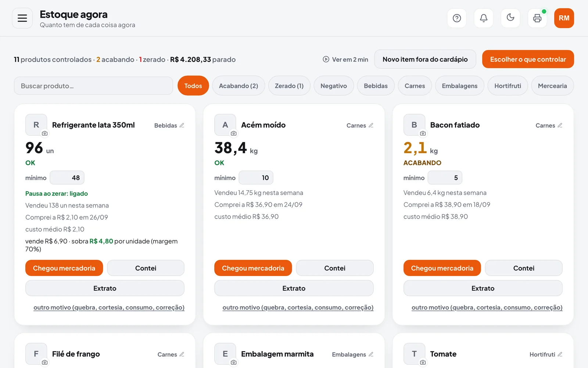This screenshot has width=588, height=368.
Task: Edit category pencil on Bacon fatiado
Action: 560,125
